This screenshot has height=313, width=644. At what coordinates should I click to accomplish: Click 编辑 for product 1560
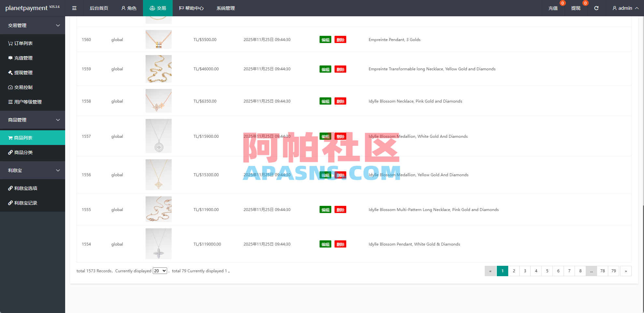click(325, 40)
